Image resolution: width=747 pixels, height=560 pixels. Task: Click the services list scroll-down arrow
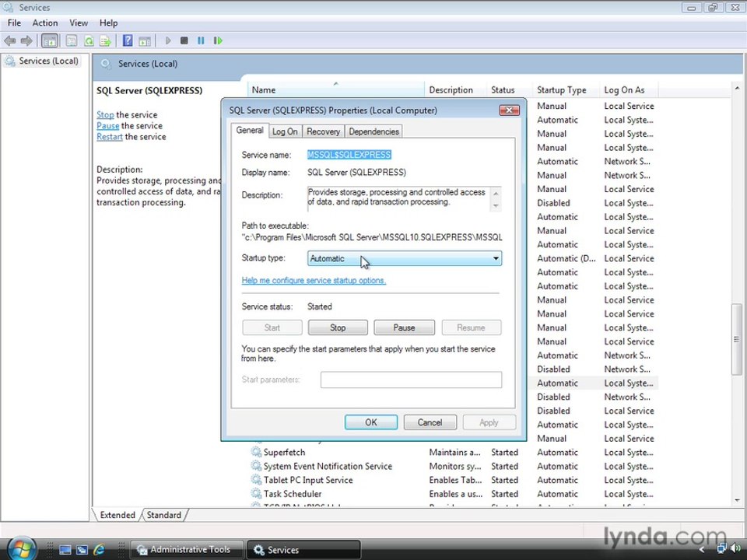click(x=737, y=500)
